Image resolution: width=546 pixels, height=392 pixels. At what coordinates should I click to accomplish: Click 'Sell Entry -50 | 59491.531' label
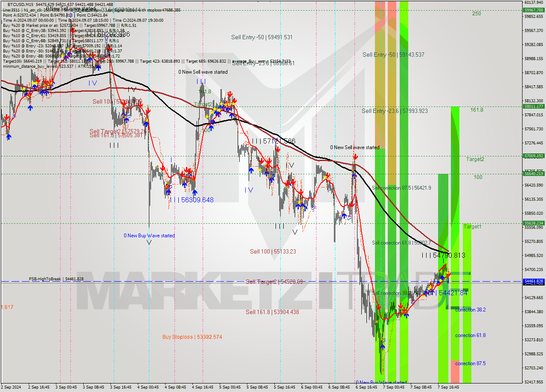[262, 37]
